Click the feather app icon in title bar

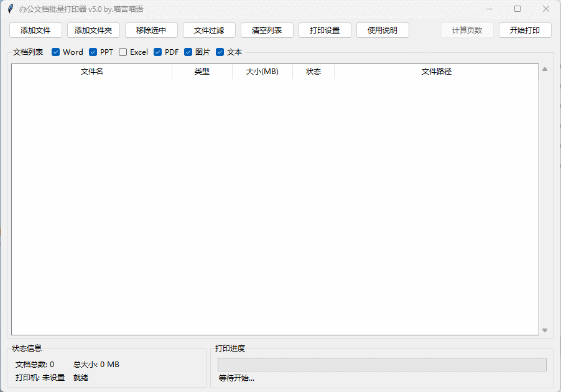click(x=10, y=9)
